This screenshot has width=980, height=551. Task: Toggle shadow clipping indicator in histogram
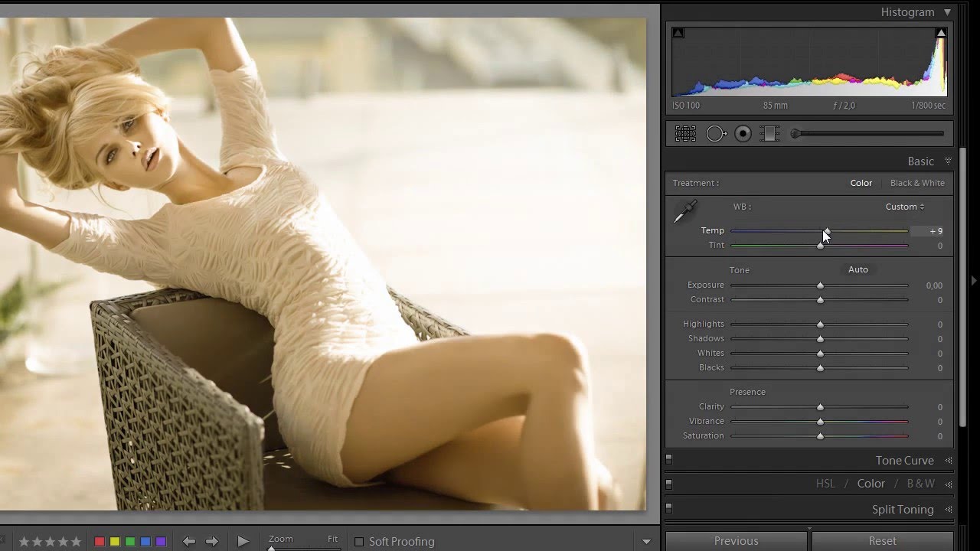tap(678, 33)
